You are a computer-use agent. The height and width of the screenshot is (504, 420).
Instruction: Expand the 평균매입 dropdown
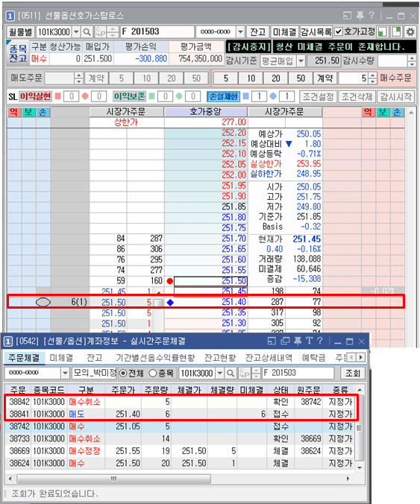[x=301, y=60]
